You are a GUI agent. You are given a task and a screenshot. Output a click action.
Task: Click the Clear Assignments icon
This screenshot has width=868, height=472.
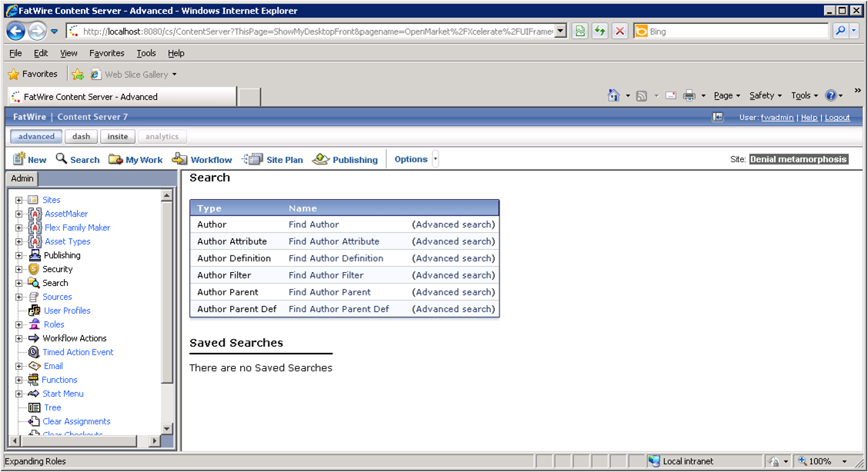[x=34, y=421]
